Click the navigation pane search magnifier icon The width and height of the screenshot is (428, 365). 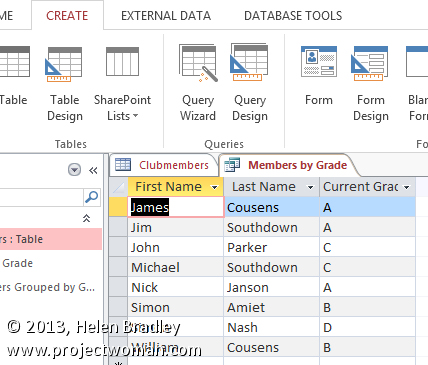91,197
